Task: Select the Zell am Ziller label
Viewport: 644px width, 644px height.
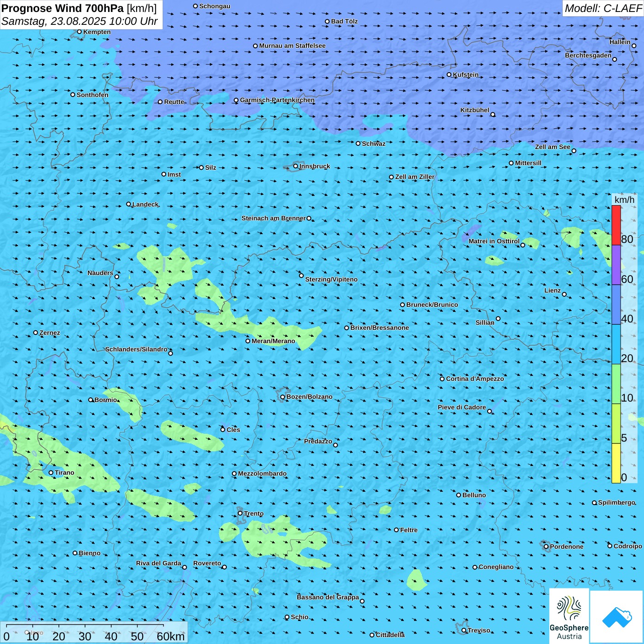Action: [x=415, y=177]
